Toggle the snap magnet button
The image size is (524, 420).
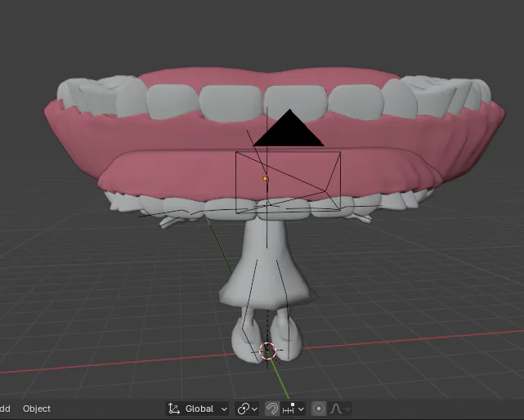(272, 409)
